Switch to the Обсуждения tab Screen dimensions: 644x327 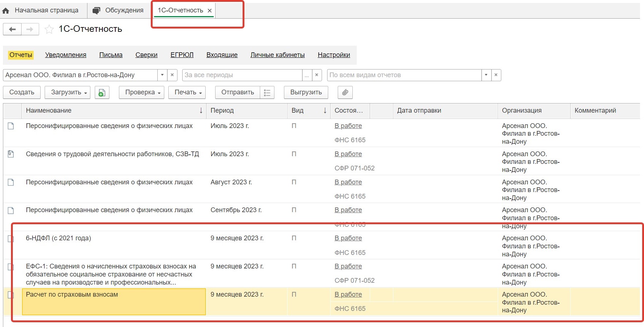[x=118, y=11]
